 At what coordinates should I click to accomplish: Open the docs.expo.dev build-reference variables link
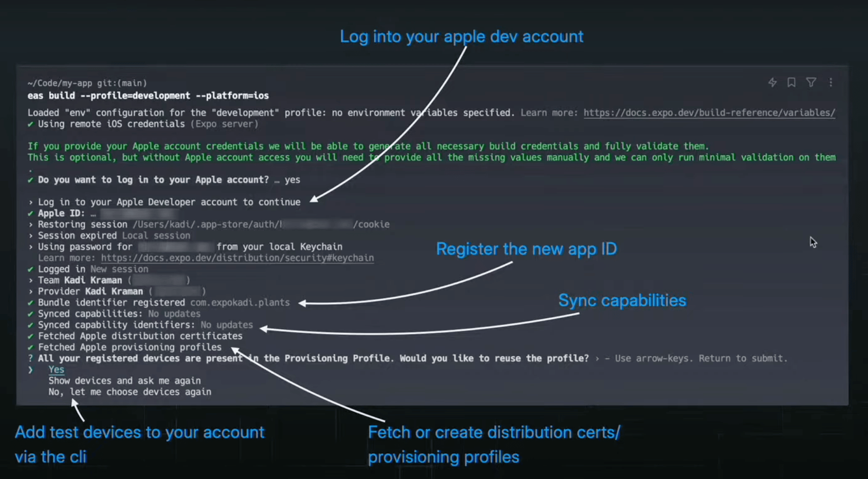click(x=709, y=113)
